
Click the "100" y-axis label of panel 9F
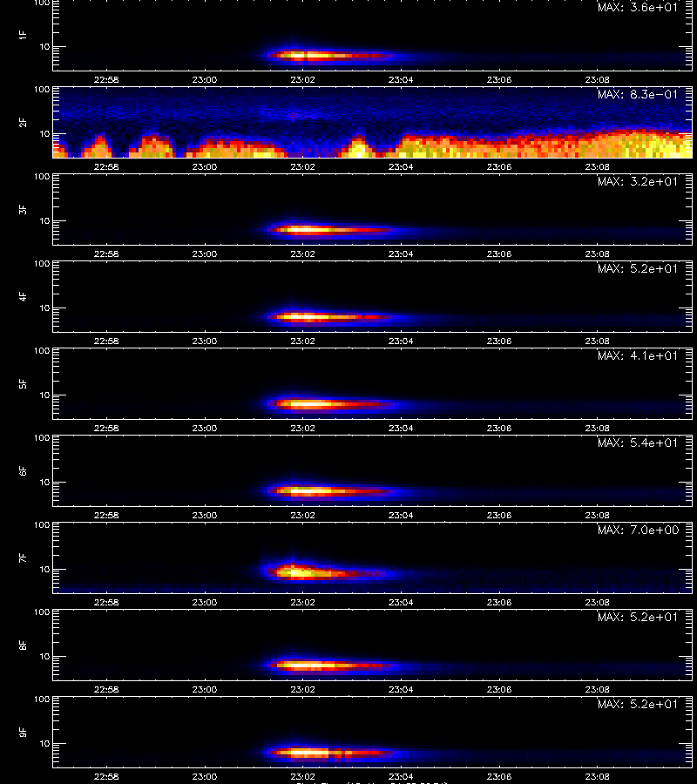point(42,700)
